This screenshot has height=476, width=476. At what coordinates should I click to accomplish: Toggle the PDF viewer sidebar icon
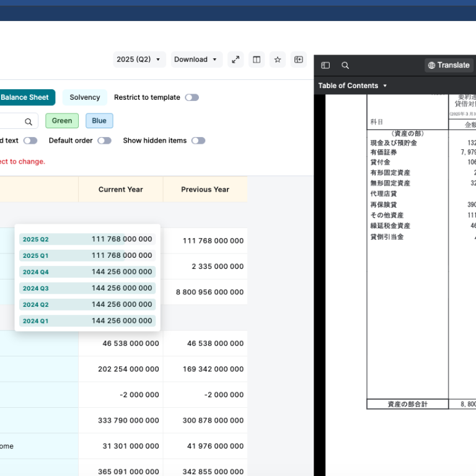pos(325,65)
